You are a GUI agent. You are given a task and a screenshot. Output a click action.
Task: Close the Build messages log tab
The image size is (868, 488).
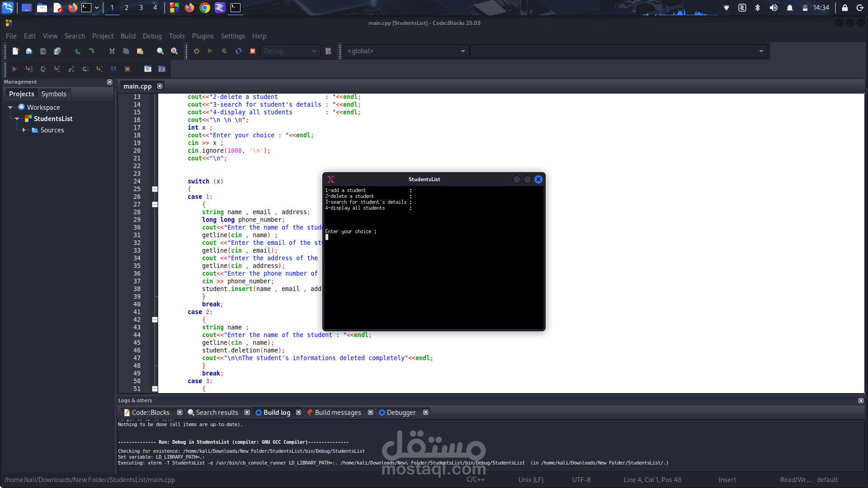point(370,412)
